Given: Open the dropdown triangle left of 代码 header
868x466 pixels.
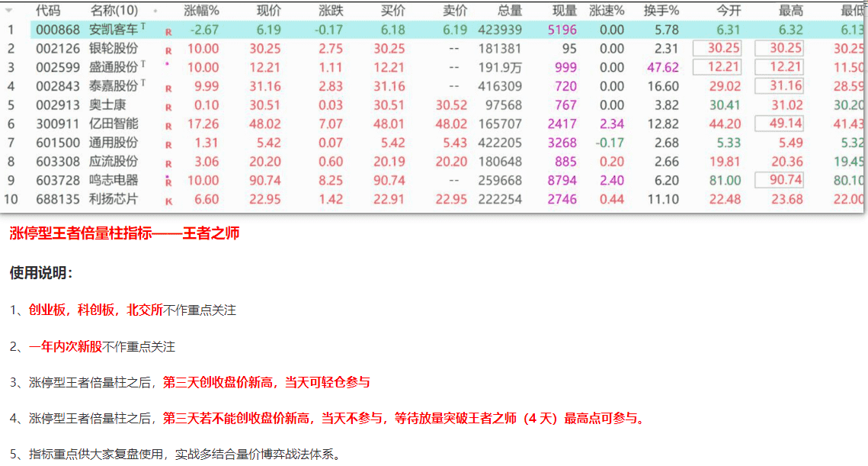Looking at the screenshot, I should [x=9, y=11].
